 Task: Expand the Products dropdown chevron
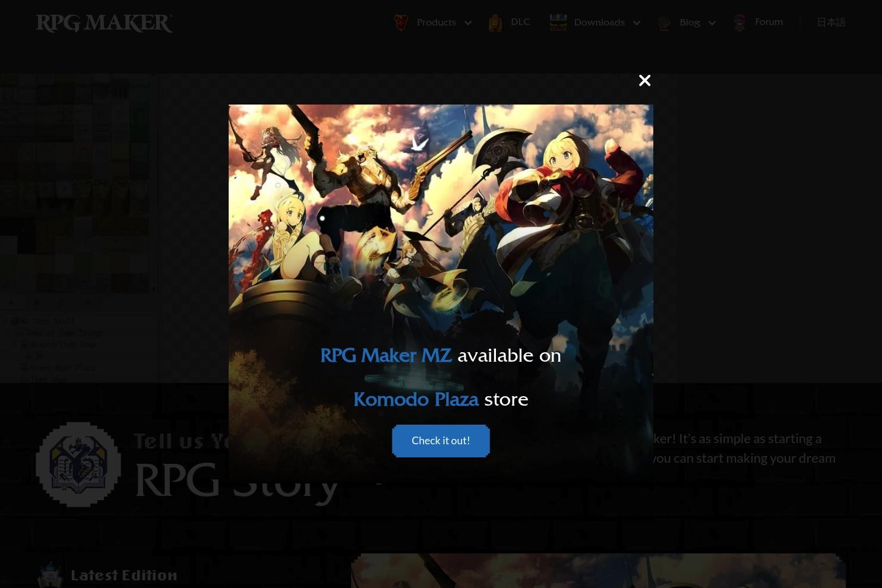[468, 23]
